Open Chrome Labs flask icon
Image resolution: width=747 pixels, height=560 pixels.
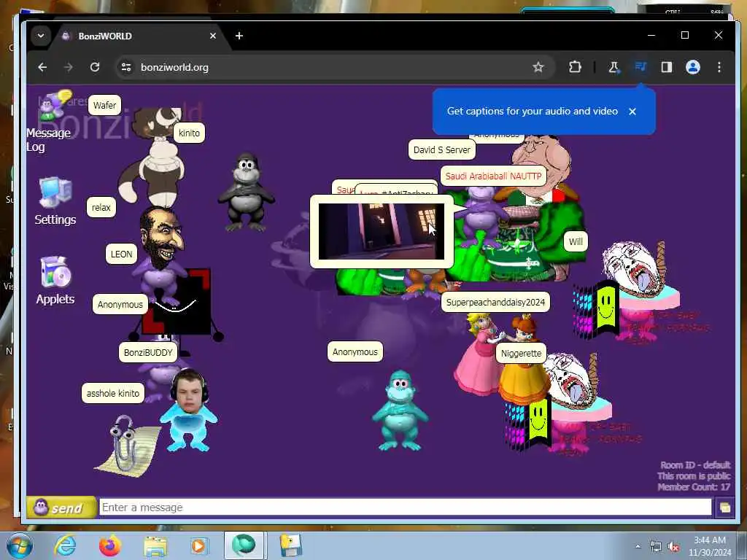(x=614, y=67)
